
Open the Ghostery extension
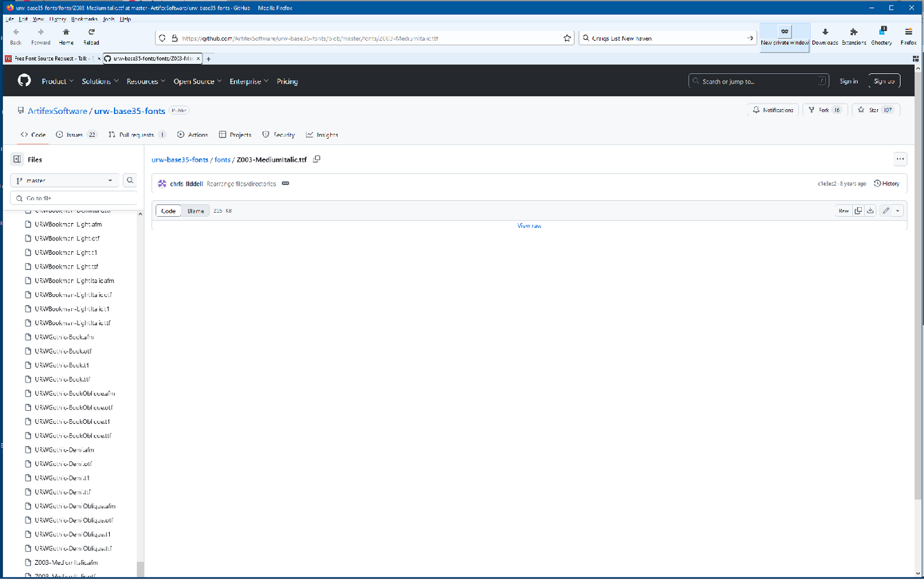click(x=881, y=36)
